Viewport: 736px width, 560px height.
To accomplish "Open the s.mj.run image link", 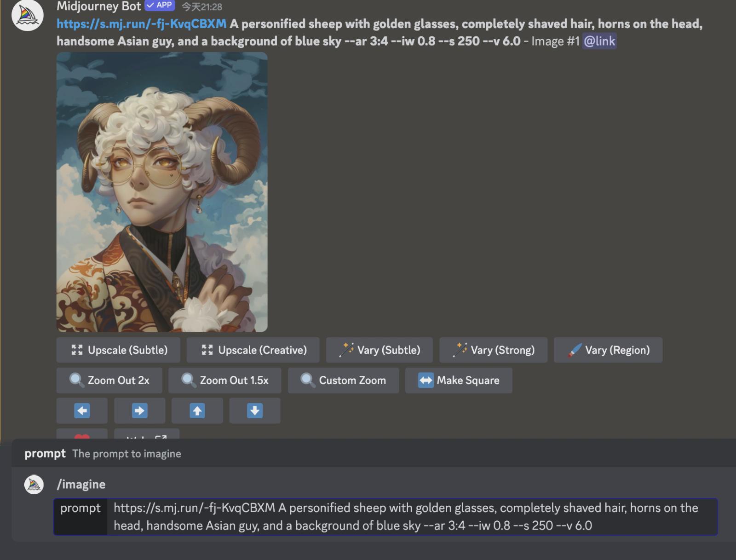I will pyautogui.click(x=141, y=24).
